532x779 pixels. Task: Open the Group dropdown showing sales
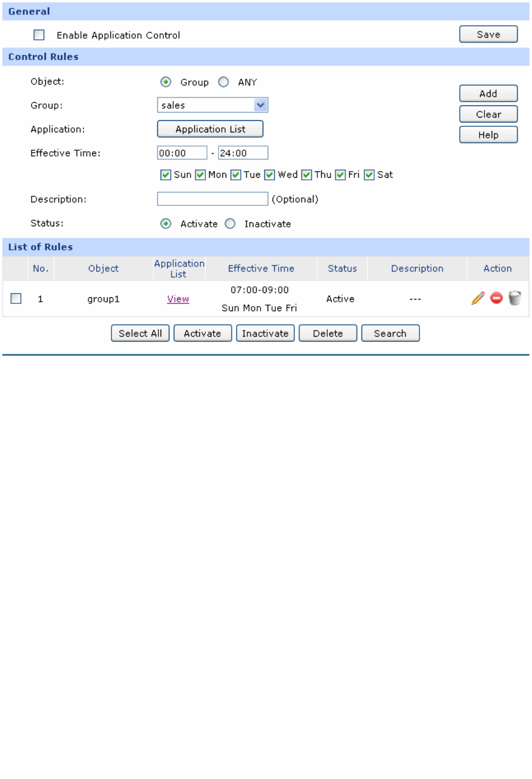click(x=212, y=105)
